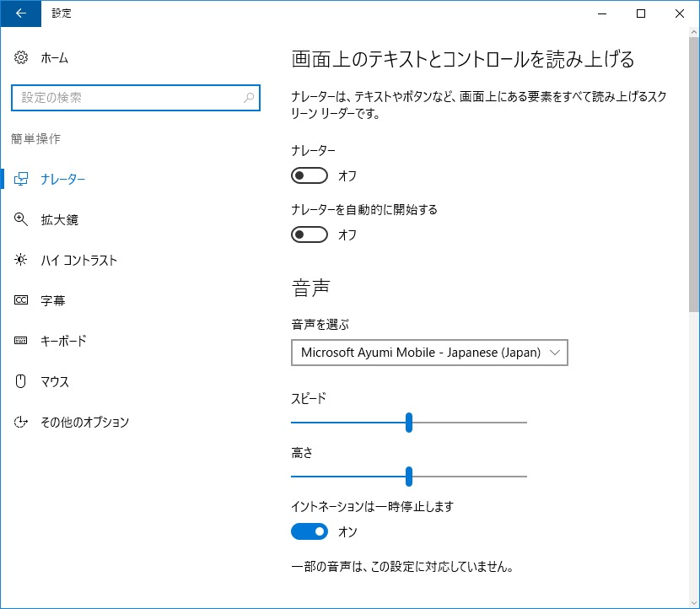Open 字幕 settings via its icon

click(x=20, y=300)
